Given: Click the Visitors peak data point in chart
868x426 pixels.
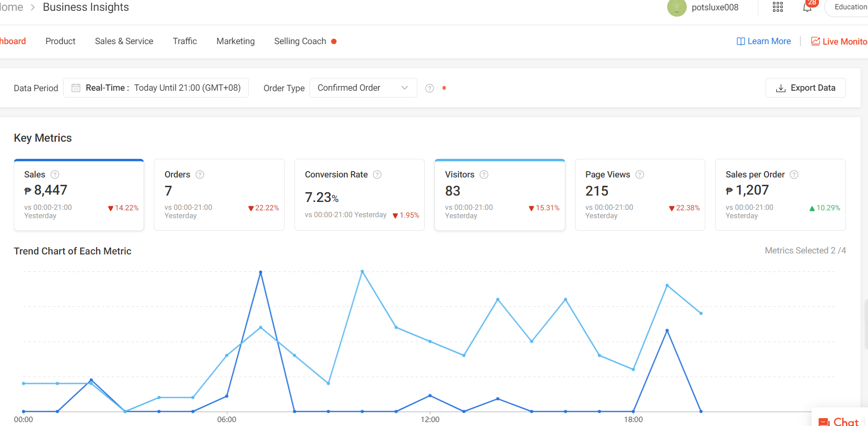Looking at the screenshot, I should 362,271.
